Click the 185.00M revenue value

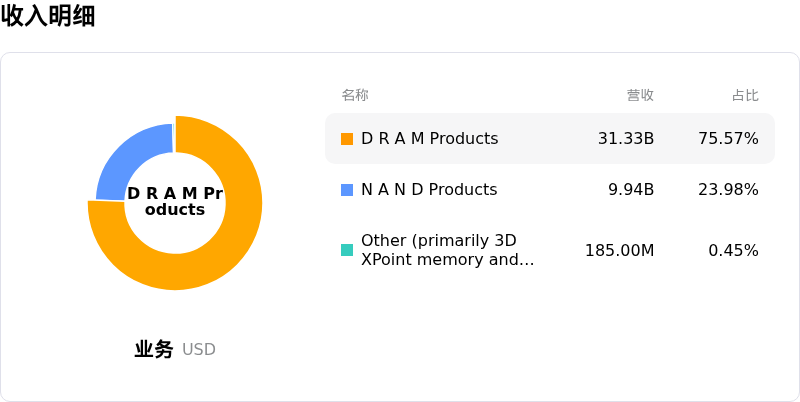(619, 250)
